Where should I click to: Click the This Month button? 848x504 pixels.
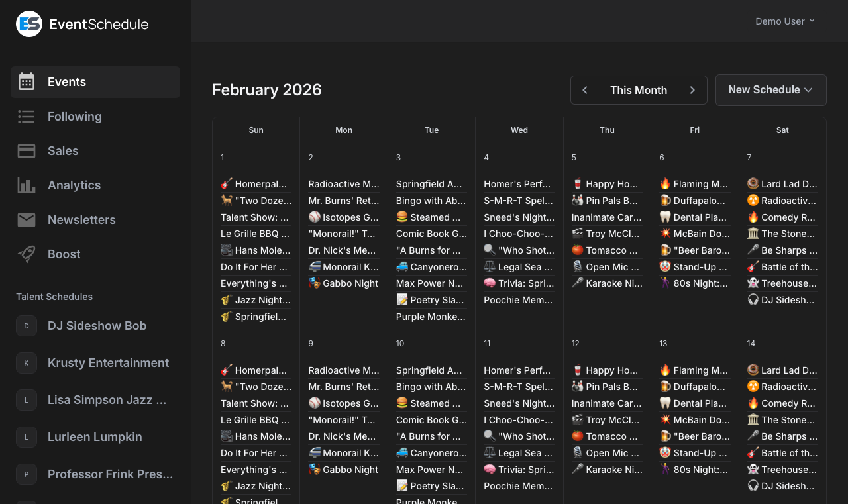point(639,89)
